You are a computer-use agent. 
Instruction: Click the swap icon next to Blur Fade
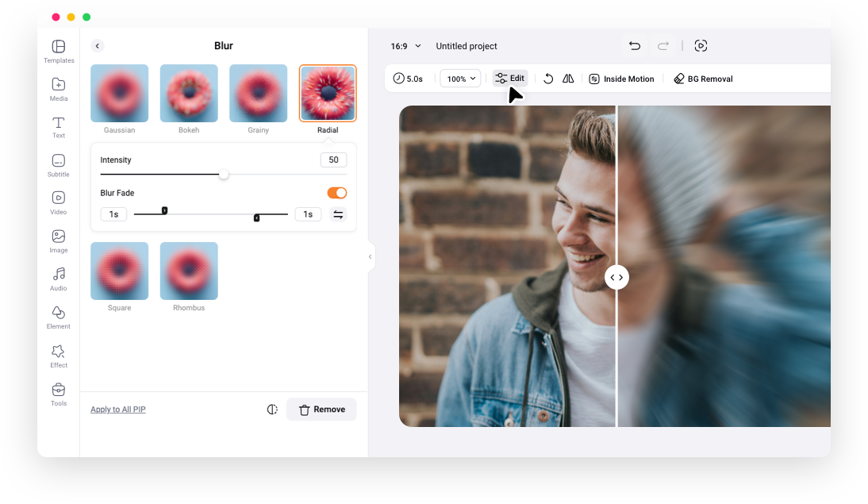point(339,214)
